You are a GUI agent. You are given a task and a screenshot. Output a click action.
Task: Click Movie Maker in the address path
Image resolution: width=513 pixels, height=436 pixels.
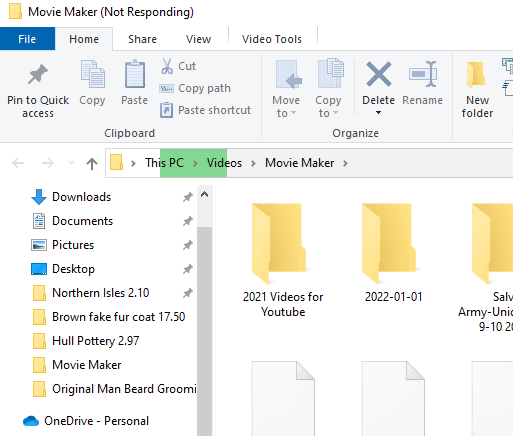point(299,163)
